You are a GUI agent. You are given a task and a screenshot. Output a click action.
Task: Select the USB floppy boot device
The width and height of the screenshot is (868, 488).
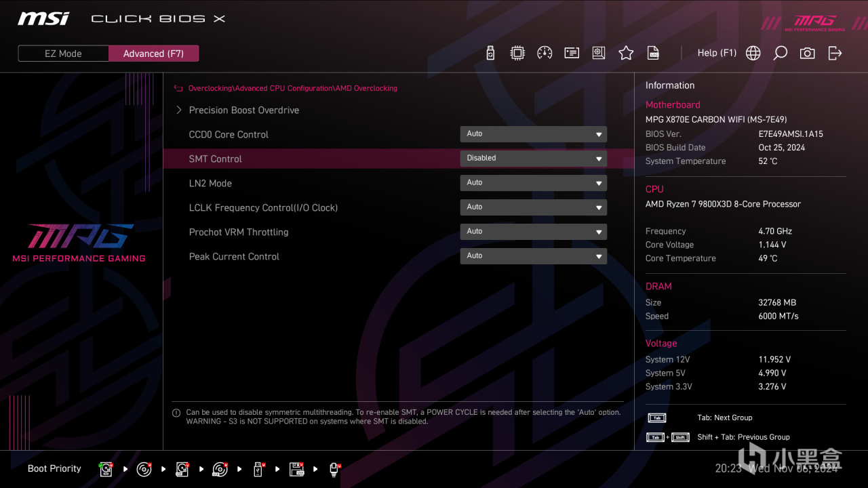point(296,469)
